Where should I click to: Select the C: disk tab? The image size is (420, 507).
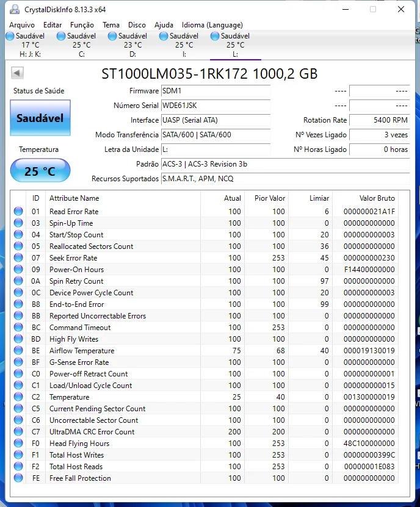click(82, 45)
